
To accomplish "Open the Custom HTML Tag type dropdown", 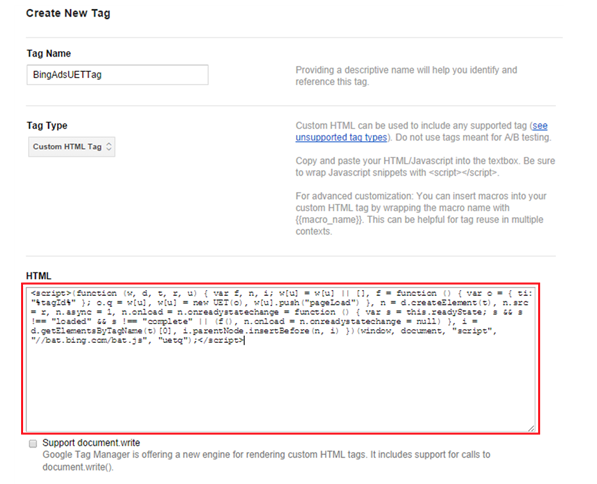I will click(72, 147).
